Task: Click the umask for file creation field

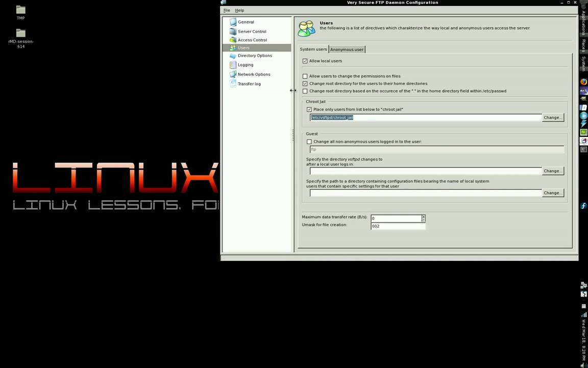Action: click(x=398, y=226)
